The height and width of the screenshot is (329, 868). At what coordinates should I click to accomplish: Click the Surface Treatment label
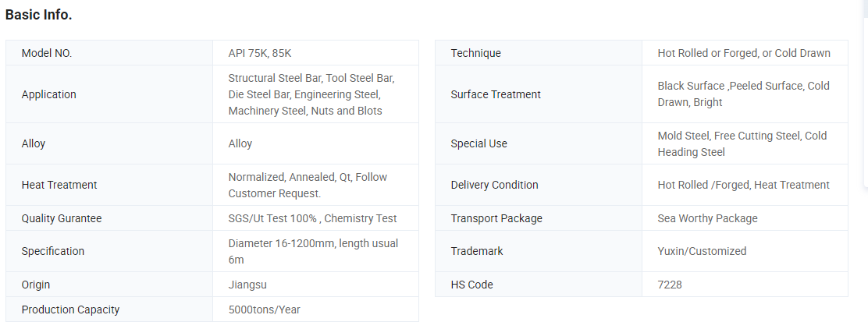pos(496,94)
